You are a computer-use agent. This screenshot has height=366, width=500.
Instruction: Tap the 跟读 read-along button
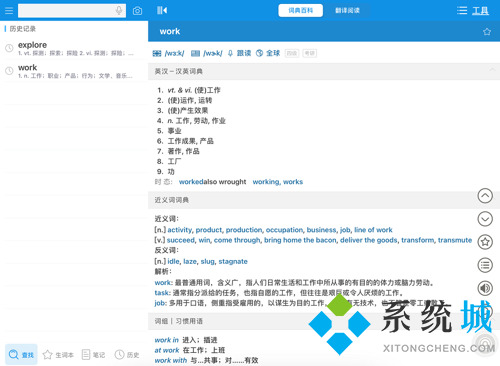(x=239, y=53)
